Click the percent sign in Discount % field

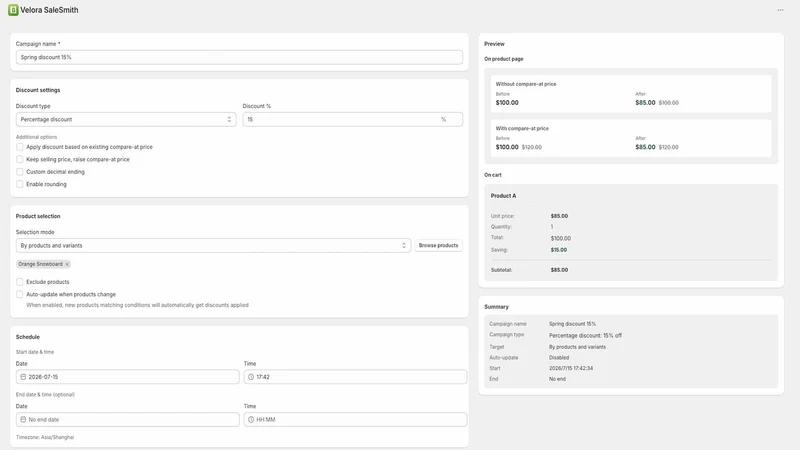click(x=443, y=119)
